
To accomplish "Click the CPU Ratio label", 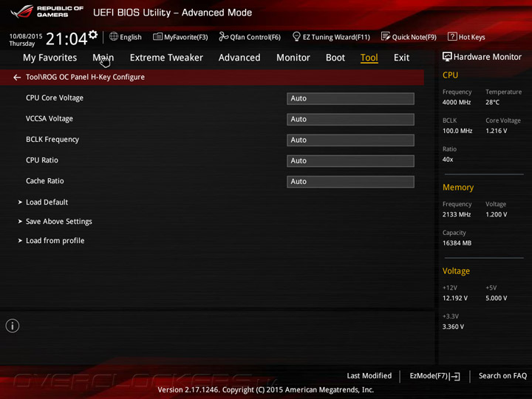I will tap(42, 160).
